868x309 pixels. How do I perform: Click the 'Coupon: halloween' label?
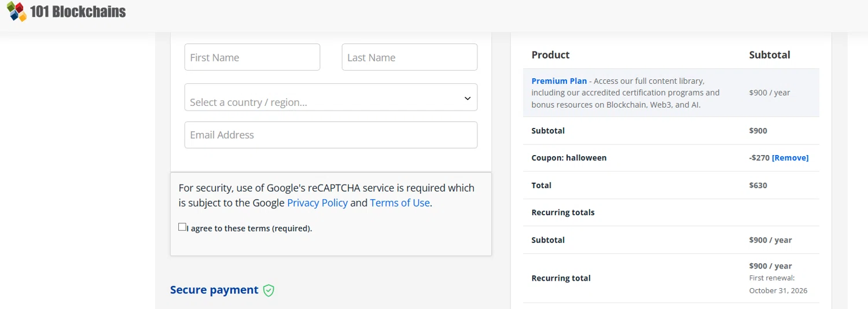(569, 158)
